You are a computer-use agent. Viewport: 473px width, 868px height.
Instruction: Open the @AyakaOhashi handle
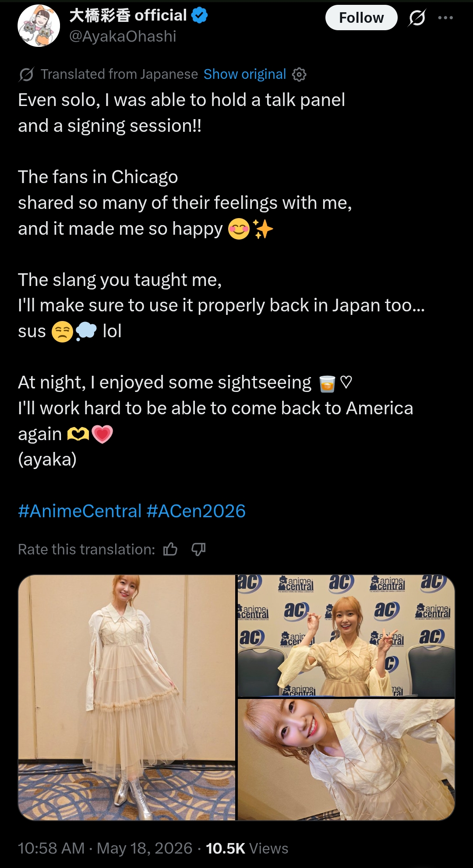tap(123, 36)
